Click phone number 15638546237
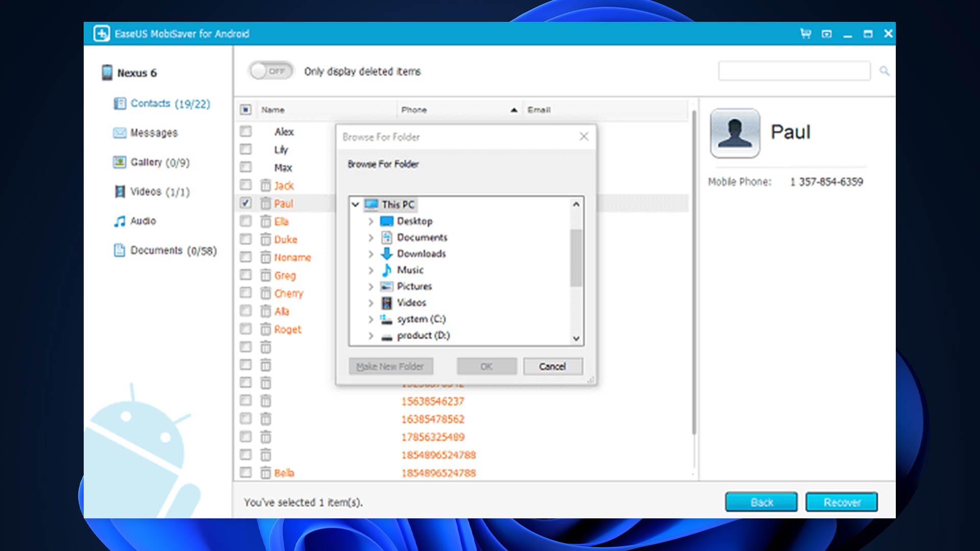Viewport: 980px width, 551px height. click(433, 401)
